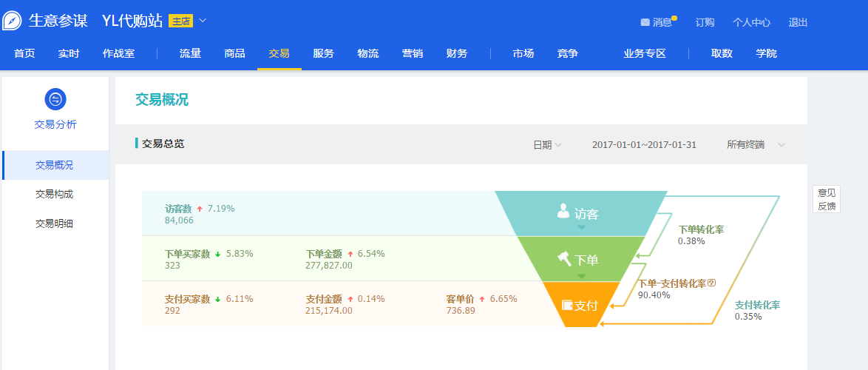
Task: Click the 下单金额 value 277,827.00
Action: coord(329,266)
